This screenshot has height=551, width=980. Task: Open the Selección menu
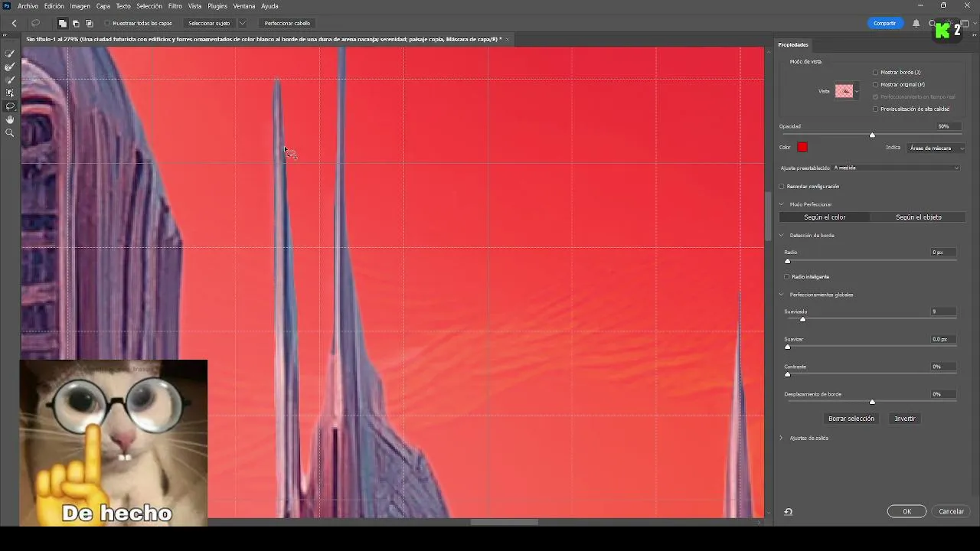click(149, 6)
